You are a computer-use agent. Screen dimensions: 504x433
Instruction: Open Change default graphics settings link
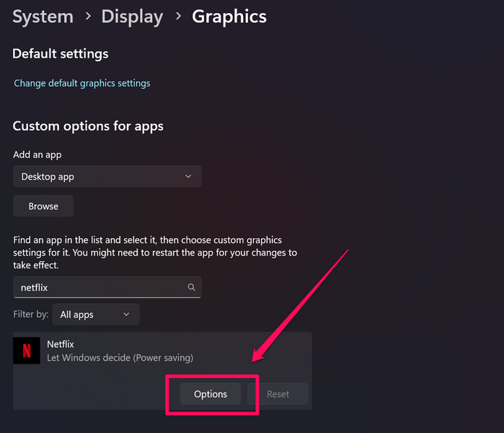click(x=82, y=83)
